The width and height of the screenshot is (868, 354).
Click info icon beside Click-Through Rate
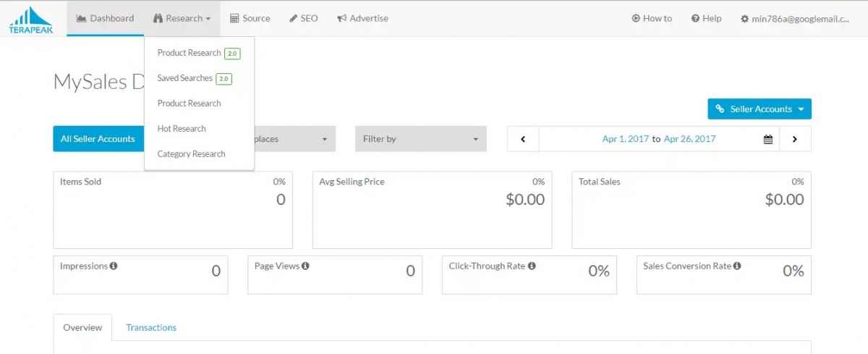(x=532, y=266)
